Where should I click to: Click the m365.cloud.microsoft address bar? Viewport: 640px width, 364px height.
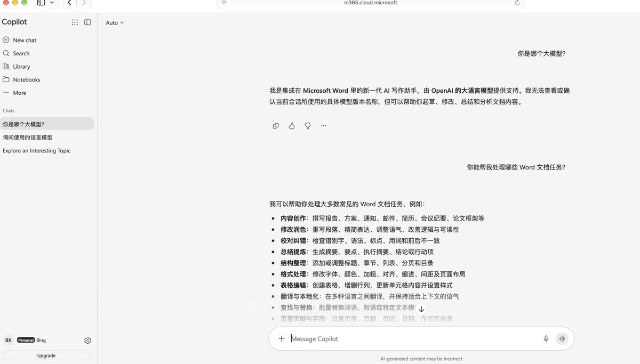pyautogui.click(x=370, y=3)
